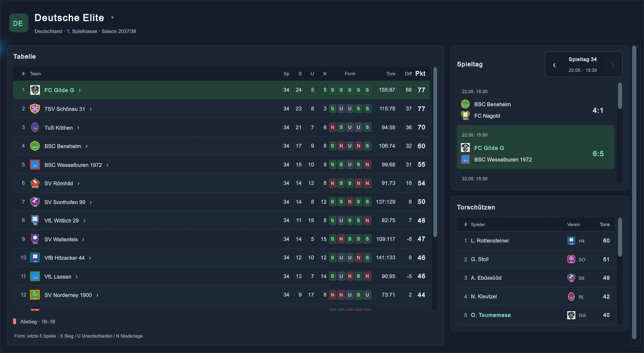This screenshot has width=644, height=353.
Task: Expand SV Norderney 1900 row chevron
Action: [x=97, y=295]
